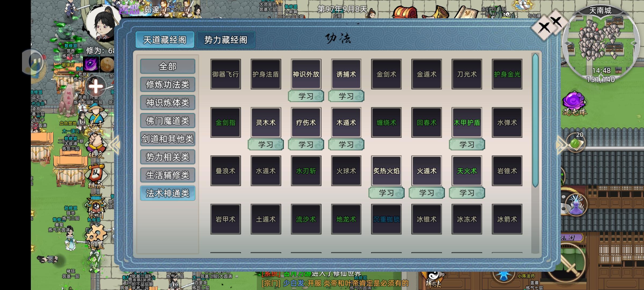Screen dimensions: 644x290
Task: Click 学习 under 神识外放
Action: click(306, 96)
